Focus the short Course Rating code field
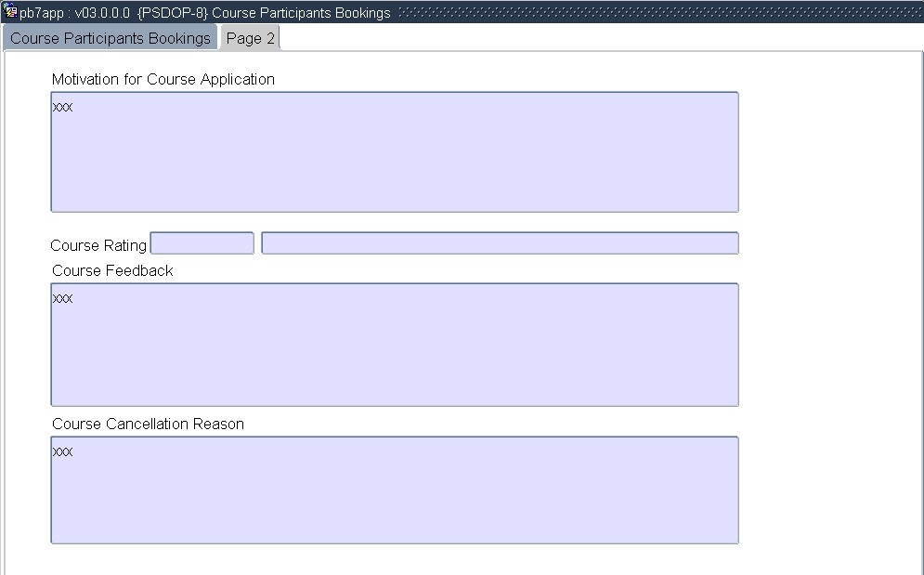This screenshot has height=575, width=924. 202,243
